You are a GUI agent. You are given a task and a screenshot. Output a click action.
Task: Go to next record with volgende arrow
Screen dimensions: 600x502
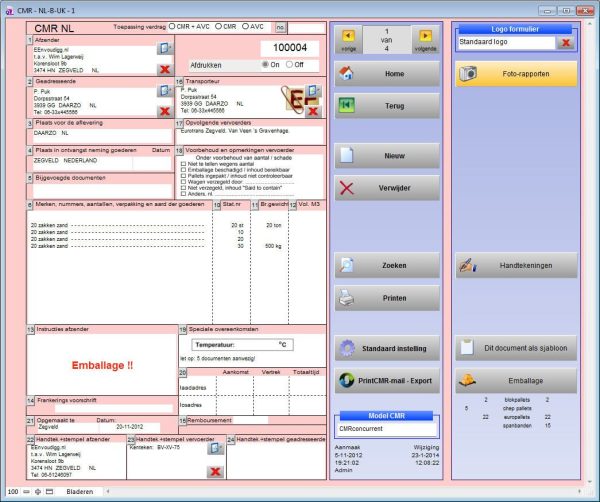pyautogui.click(x=425, y=39)
